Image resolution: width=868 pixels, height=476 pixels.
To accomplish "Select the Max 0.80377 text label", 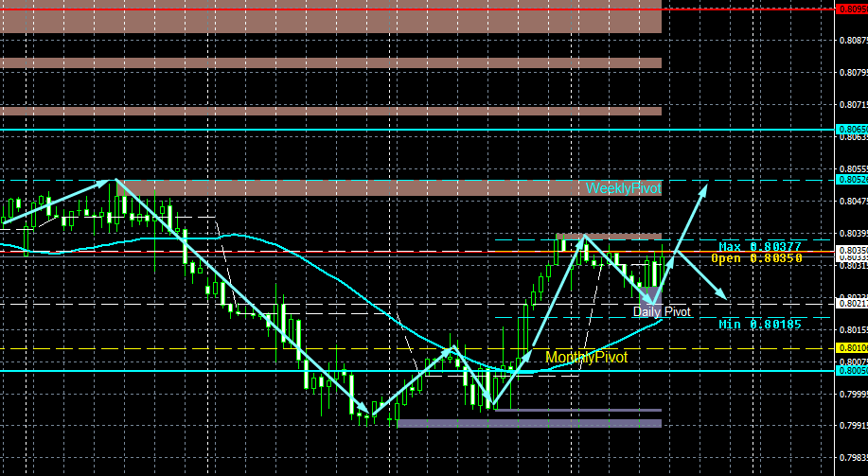I will pos(759,246).
